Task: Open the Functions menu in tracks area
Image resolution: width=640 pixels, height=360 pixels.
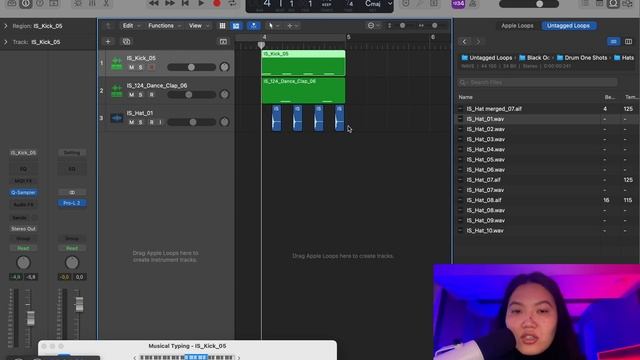Action: click(x=164, y=26)
